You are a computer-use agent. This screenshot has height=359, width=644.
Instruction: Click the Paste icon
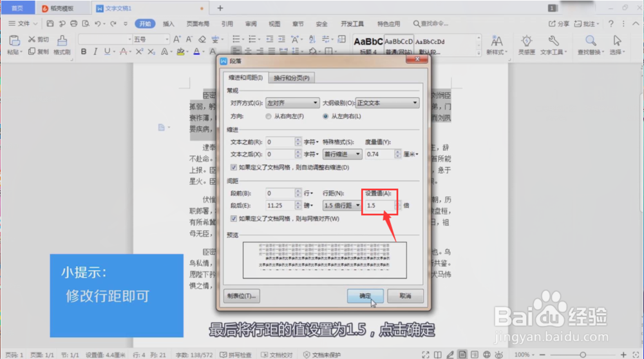click(14, 41)
